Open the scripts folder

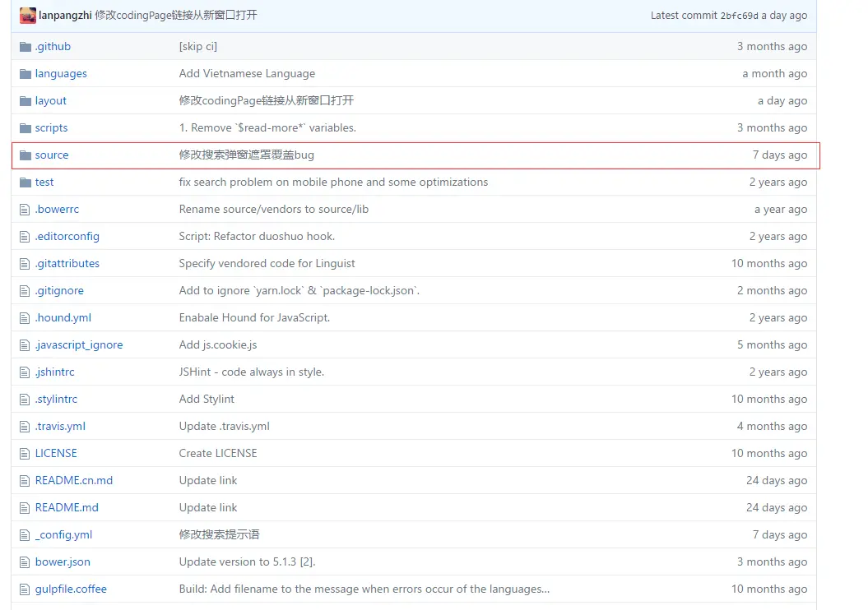point(51,127)
